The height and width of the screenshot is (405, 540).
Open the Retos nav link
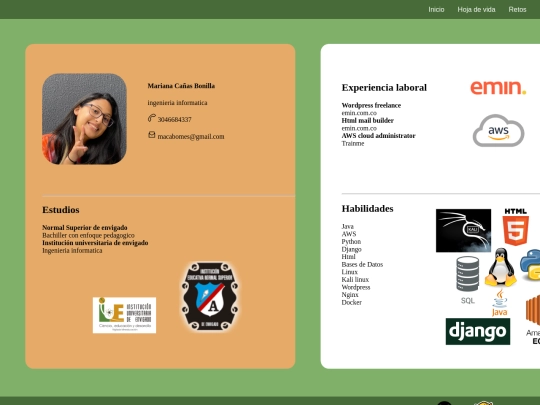click(517, 10)
